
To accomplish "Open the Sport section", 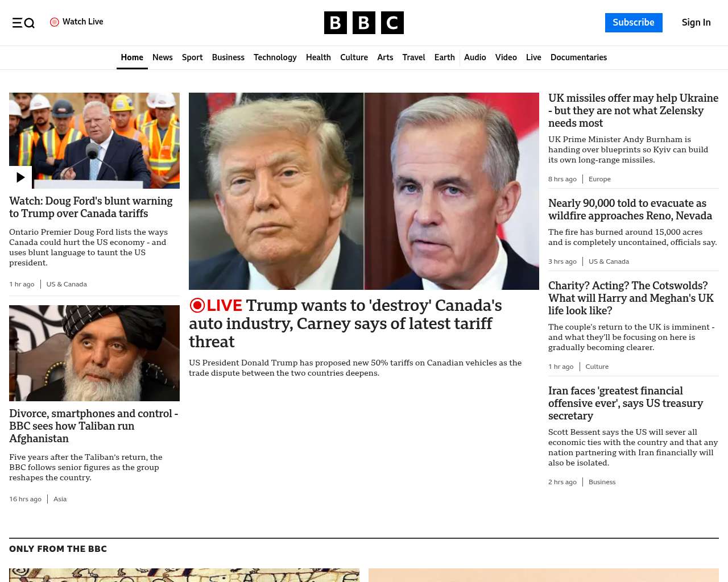I will pos(192,57).
